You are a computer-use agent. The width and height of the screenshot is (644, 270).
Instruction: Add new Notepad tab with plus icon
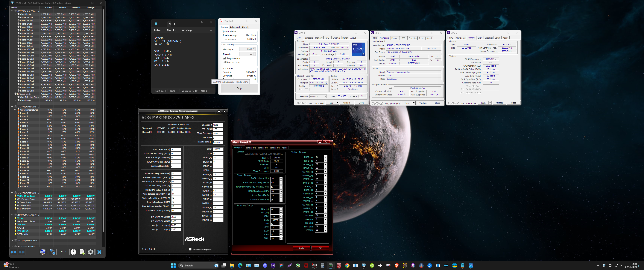pos(183,24)
